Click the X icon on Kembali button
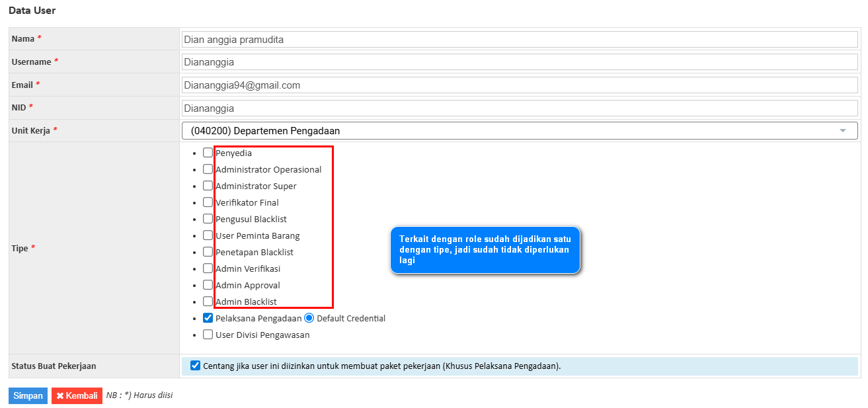Viewport: 868px width, 408px height. point(59,396)
